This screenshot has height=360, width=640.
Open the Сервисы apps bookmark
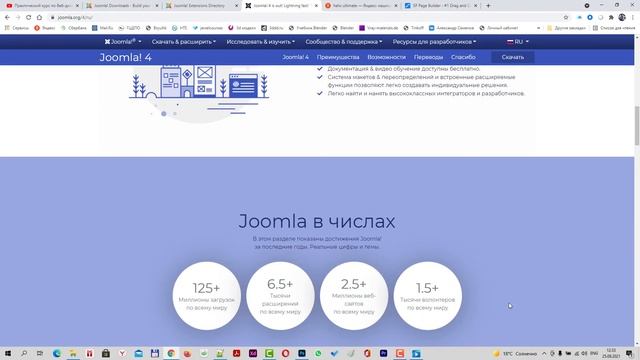tap(17, 28)
